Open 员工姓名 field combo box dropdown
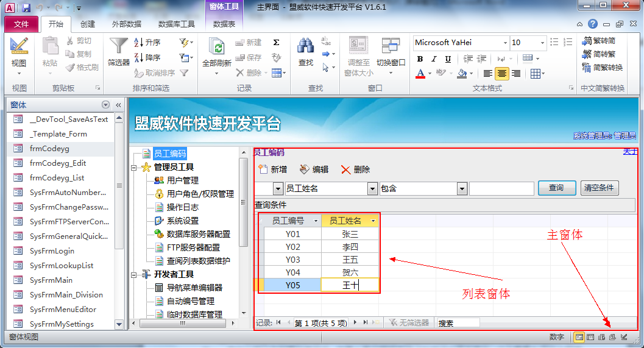 pos(372,188)
